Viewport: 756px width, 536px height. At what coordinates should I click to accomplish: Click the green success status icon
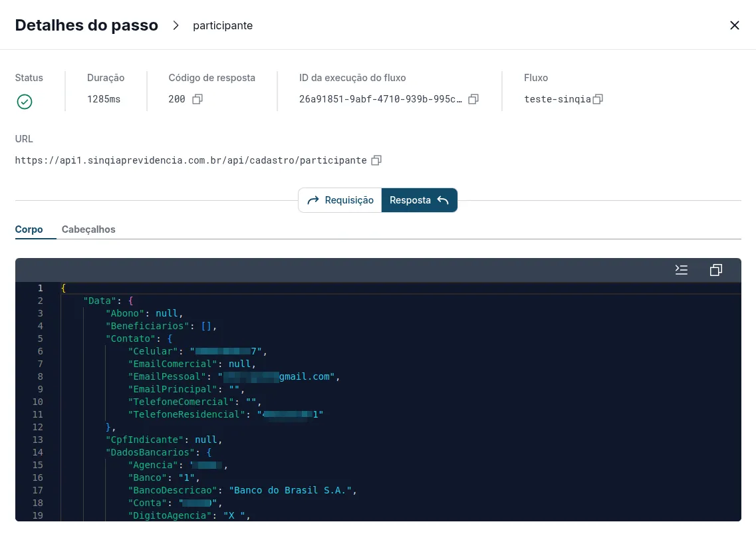[25, 102]
